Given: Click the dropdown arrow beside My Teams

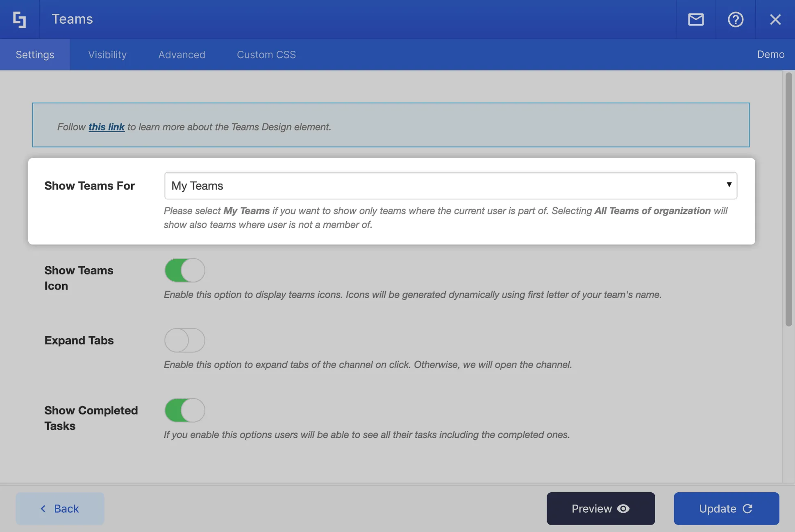Looking at the screenshot, I should pyautogui.click(x=729, y=185).
